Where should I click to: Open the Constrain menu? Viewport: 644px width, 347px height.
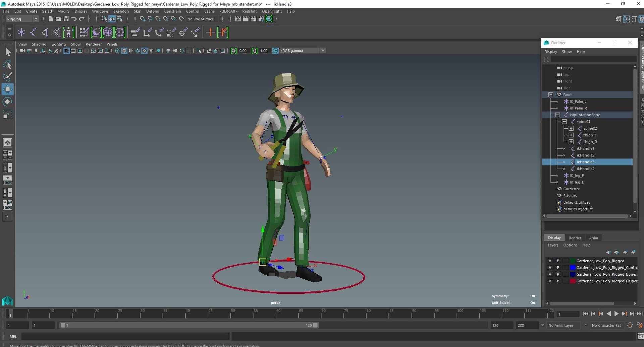coord(172,11)
